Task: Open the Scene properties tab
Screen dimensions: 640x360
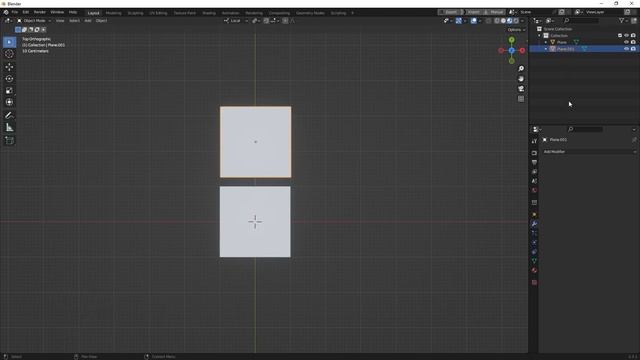Action: [x=534, y=181]
